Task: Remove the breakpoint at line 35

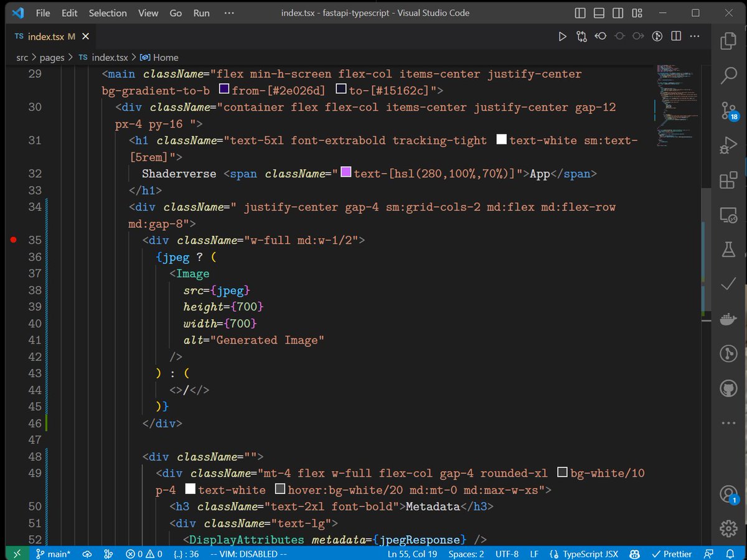Action: coord(13,240)
